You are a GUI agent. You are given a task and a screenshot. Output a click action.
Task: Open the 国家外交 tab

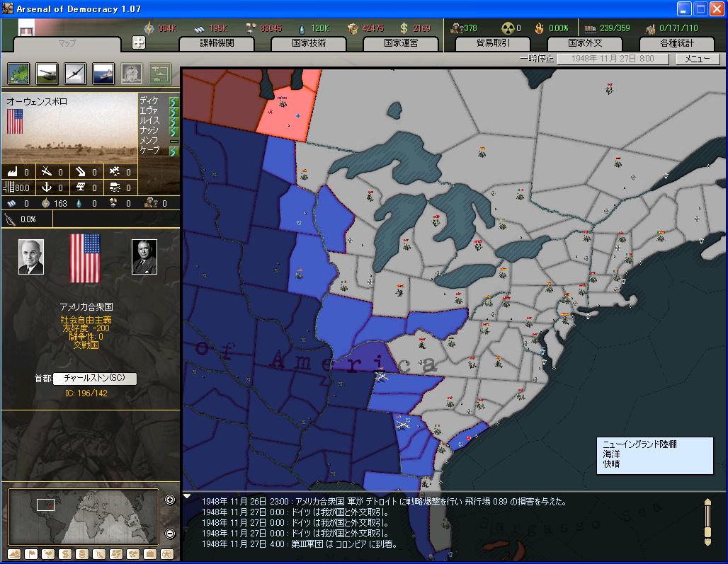point(585,44)
